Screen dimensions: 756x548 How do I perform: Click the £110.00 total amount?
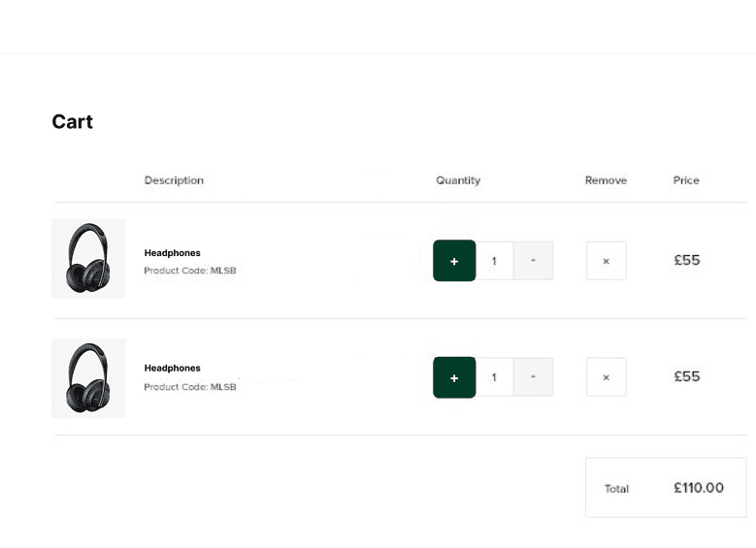pos(699,488)
